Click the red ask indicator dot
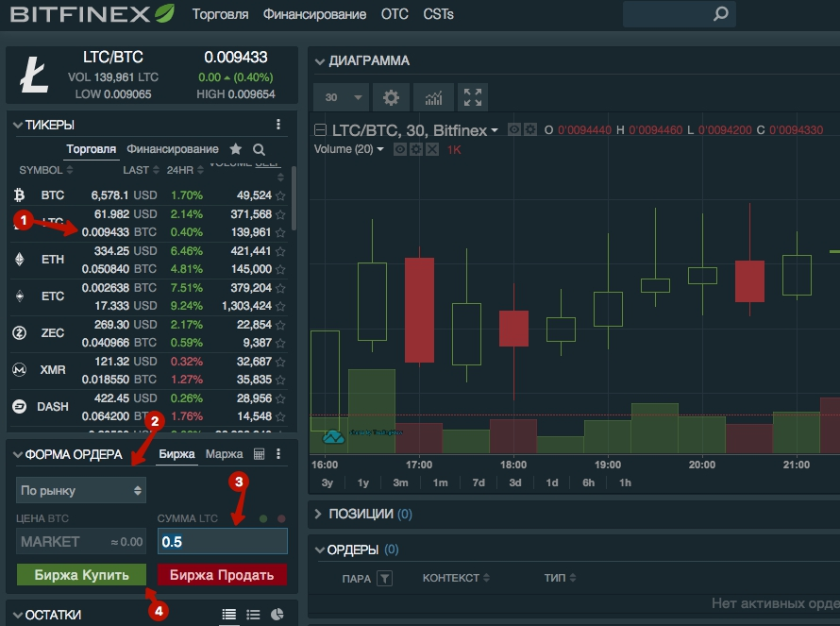 281,518
